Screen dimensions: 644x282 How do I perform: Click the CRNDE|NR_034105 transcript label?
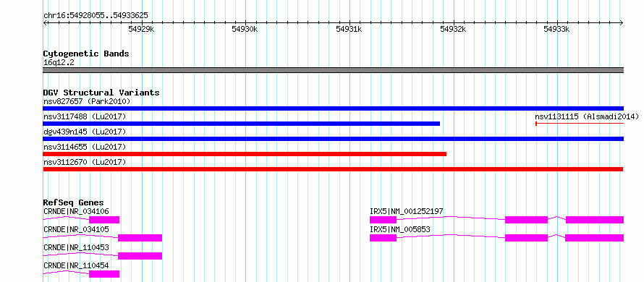[76, 229]
